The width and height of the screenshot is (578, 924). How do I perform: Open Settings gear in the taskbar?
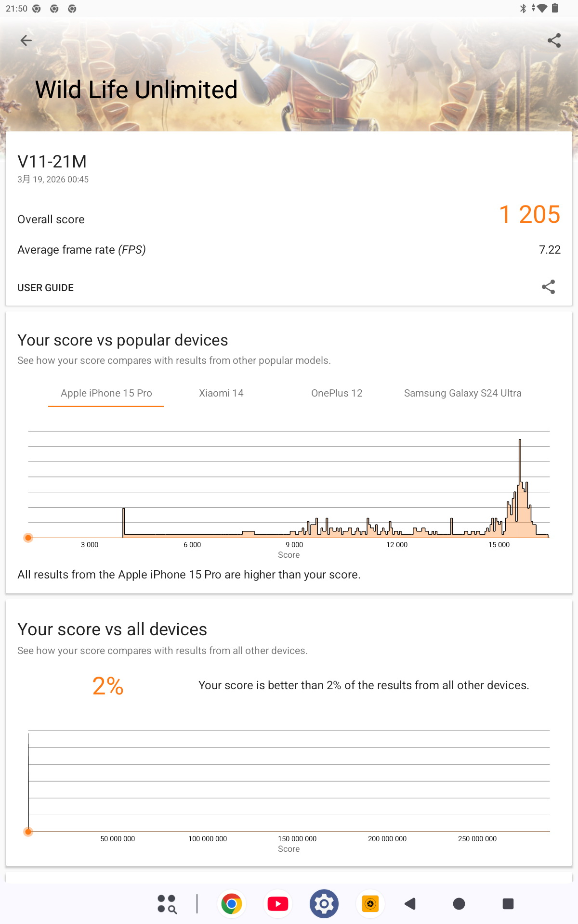tap(324, 904)
